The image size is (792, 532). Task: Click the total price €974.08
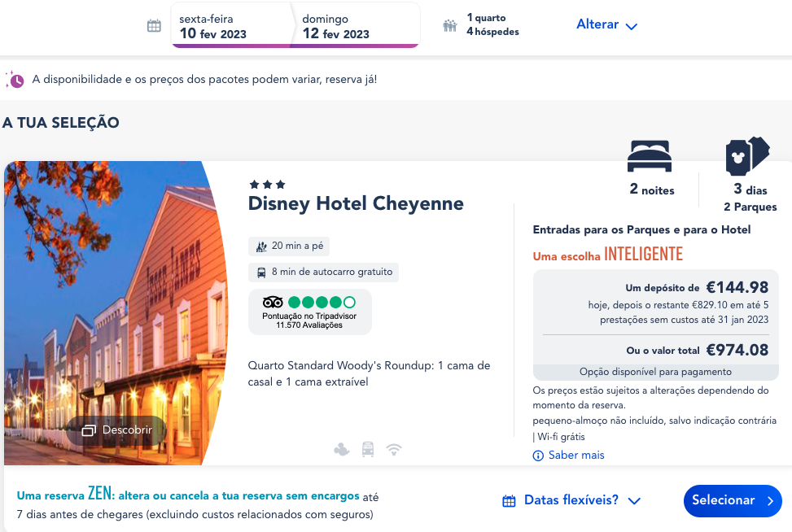pos(737,350)
